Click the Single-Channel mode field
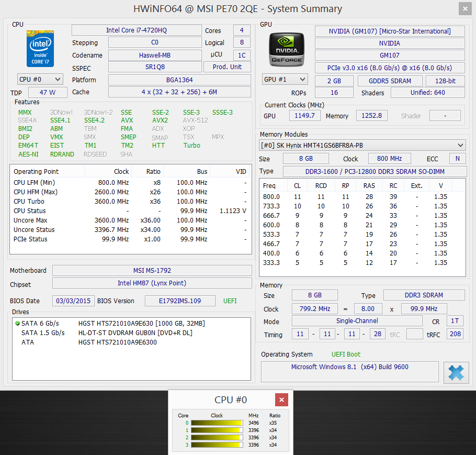 click(357, 320)
